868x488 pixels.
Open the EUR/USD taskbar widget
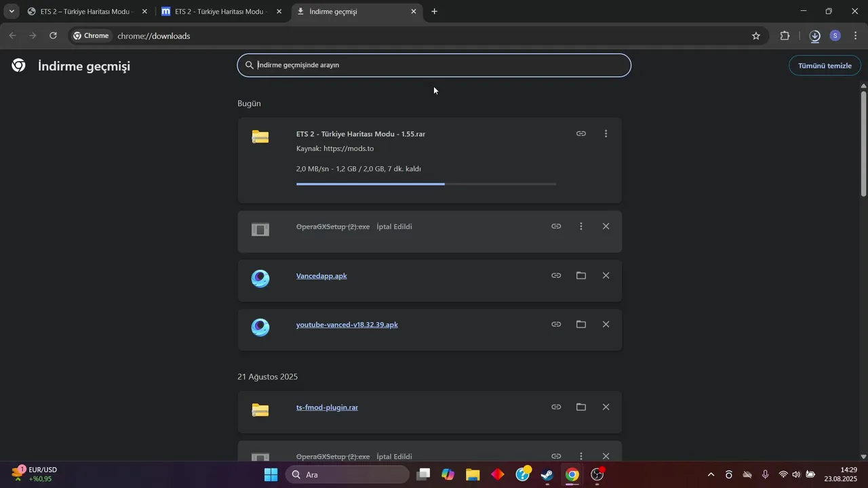[35, 474]
